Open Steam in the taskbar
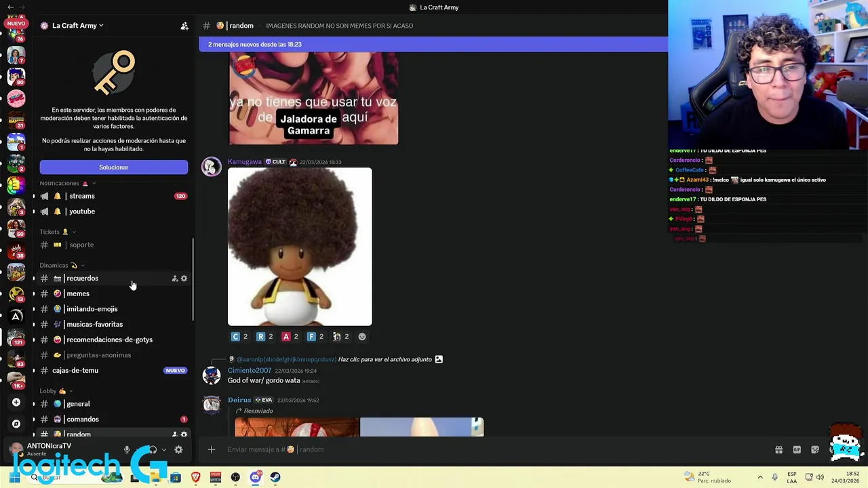The image size is (868, 488). (x=275, y=477)
